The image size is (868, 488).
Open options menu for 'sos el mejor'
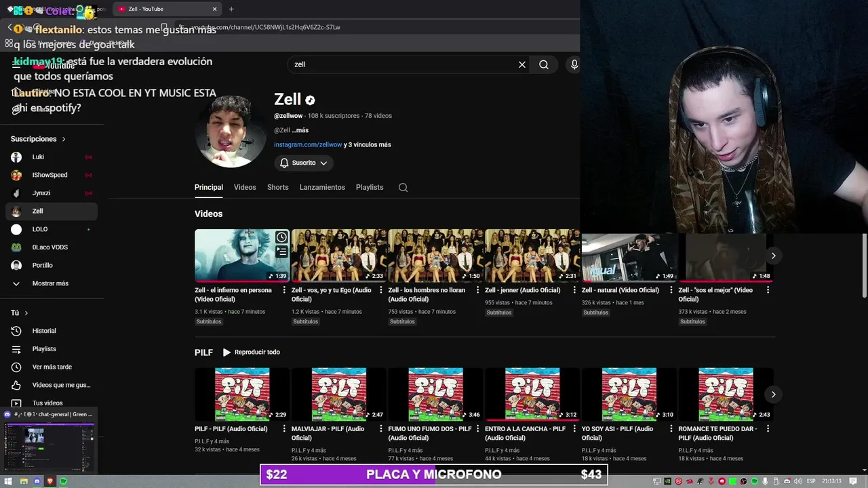[768, 290]
